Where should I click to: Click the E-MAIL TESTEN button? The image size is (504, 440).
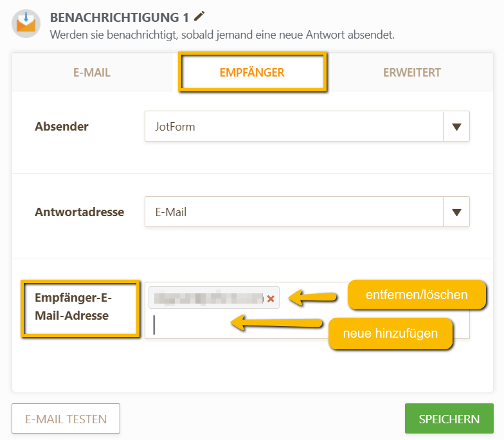coord(66,419)
